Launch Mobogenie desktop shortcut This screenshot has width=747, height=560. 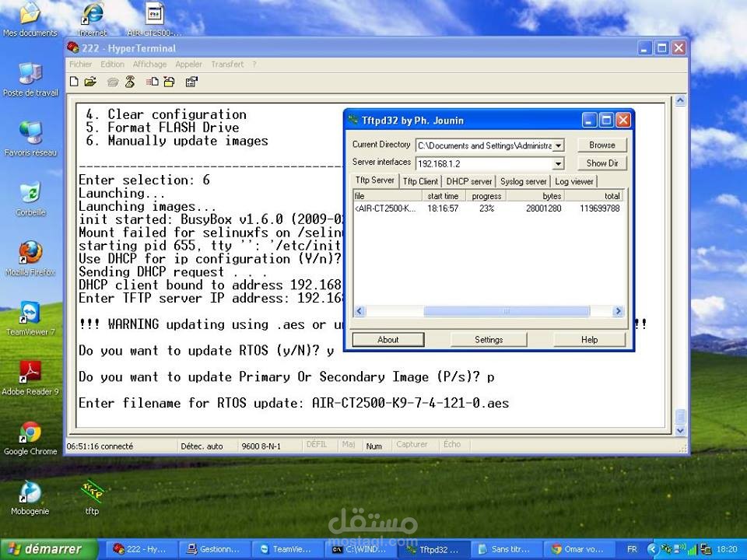[x=30, y=499]
